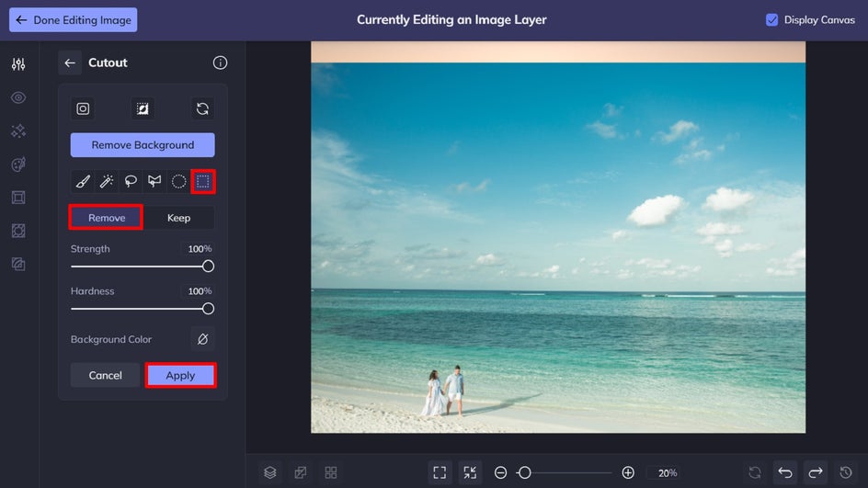
Task: Click the collapse arrows zoom-fit icon
Action: tap(470, 472)
